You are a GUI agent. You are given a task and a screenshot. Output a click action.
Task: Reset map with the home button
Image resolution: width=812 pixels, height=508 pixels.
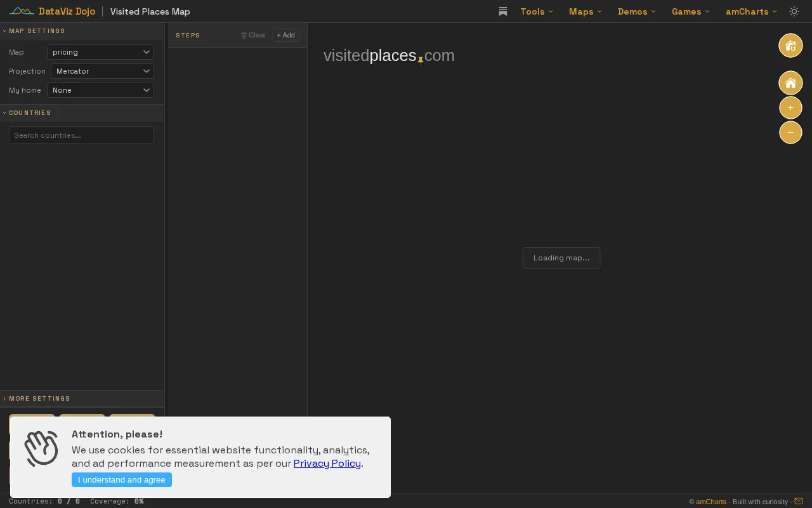(790, 83)
